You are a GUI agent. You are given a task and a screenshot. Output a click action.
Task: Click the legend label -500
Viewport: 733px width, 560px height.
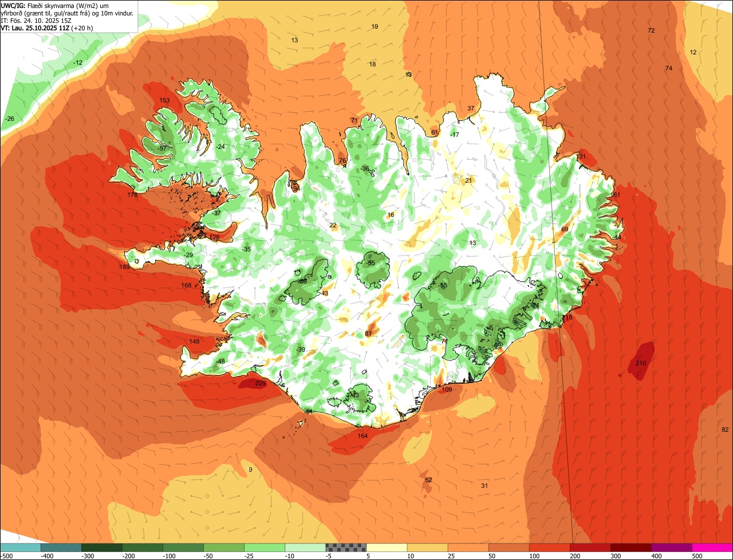click(7, 556)
